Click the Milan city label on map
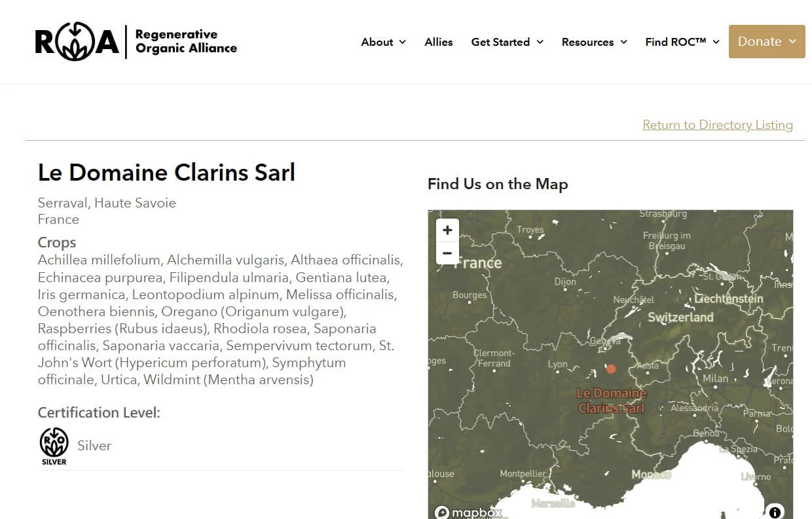 click(x=715, y=378)
